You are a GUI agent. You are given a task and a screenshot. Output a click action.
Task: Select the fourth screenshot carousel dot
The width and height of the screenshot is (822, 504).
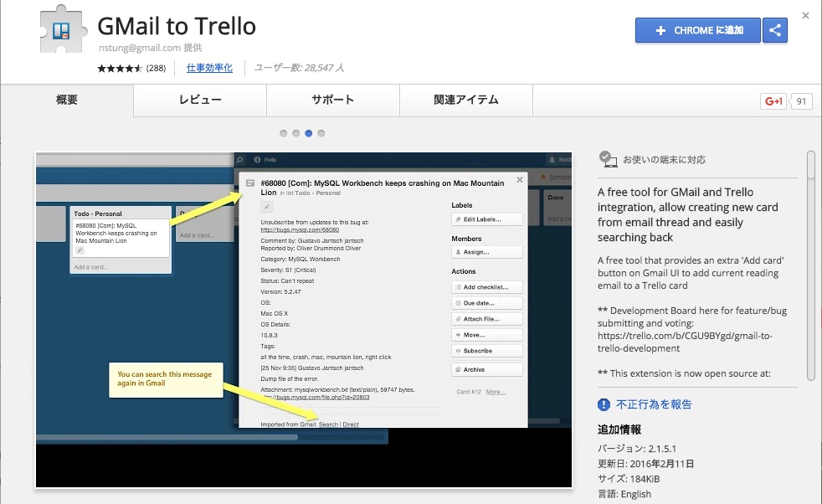[321, 133]
